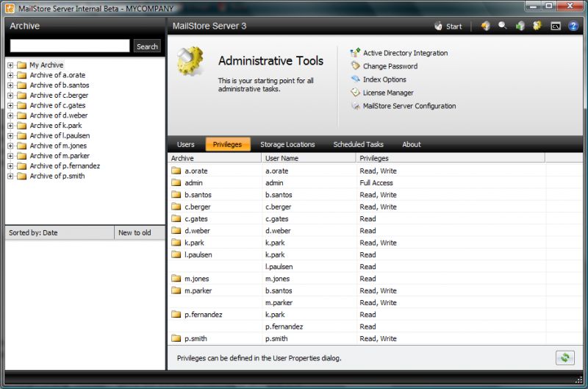This screenshot has width=588, height=389.
Task: Click the m.jones archive row text
Action: pyautogui.click(x=196, y=279)
